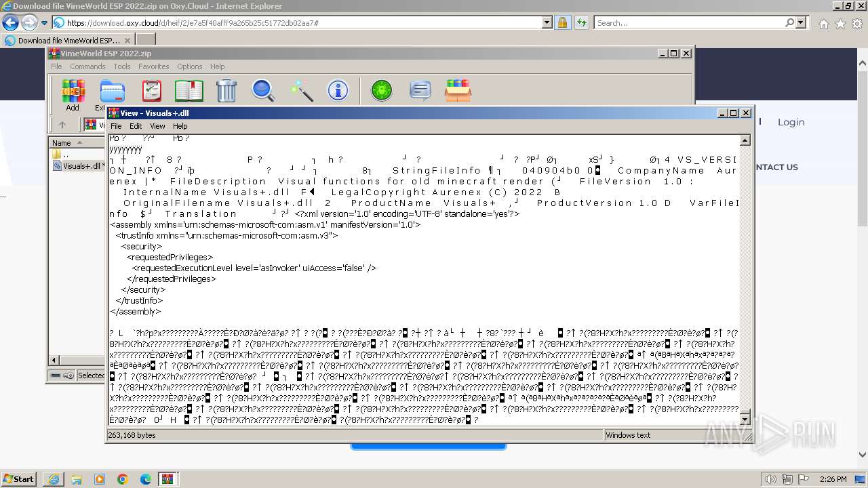868x488 pixels.
Task: Click the refresh page icon
Action: pyautogui.click(x=581, y=22)
